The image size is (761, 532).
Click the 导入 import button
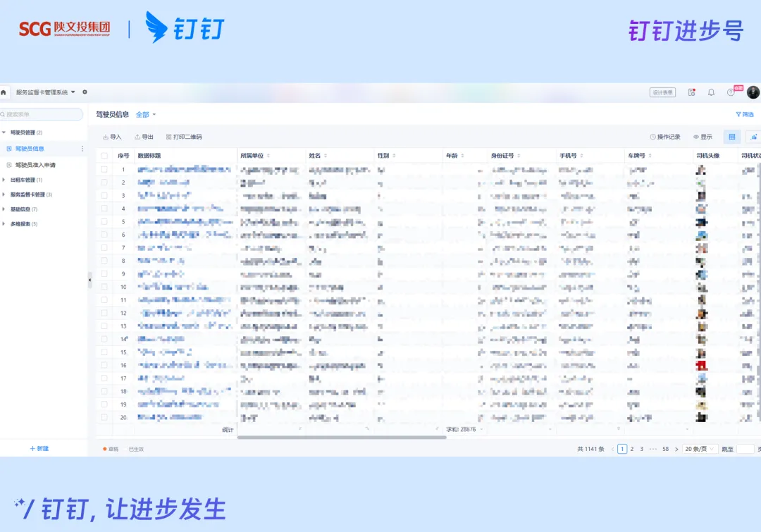point(112,137)
